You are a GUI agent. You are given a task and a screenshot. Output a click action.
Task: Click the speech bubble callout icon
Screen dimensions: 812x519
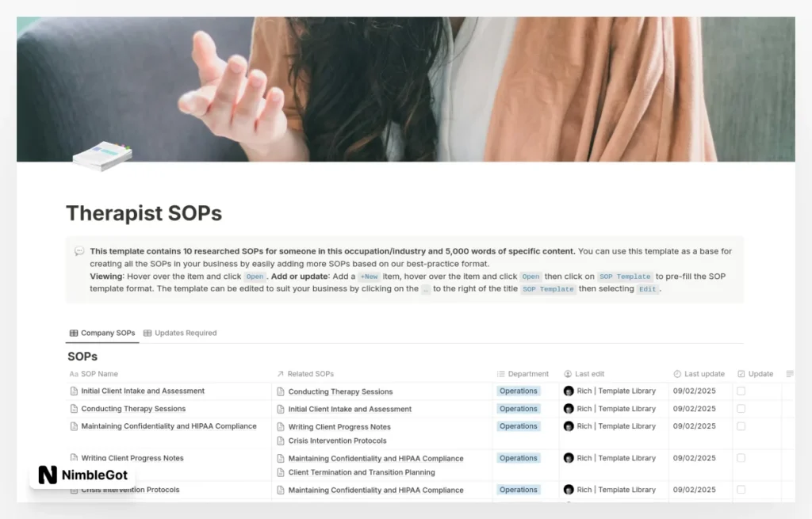tap(79, 251)
